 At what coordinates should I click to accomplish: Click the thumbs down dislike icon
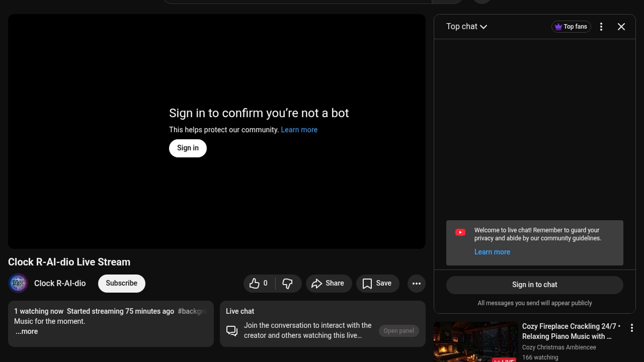click(x=287, y=284)
